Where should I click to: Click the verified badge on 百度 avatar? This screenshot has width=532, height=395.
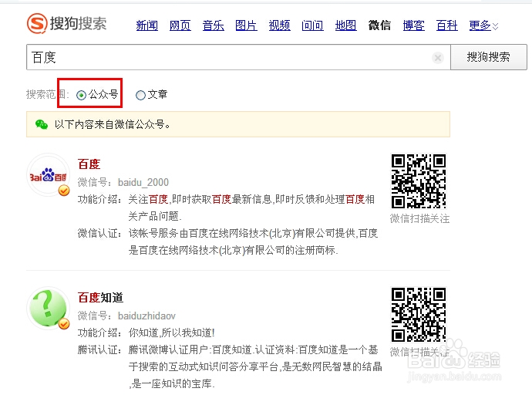[x=64, y=191]
